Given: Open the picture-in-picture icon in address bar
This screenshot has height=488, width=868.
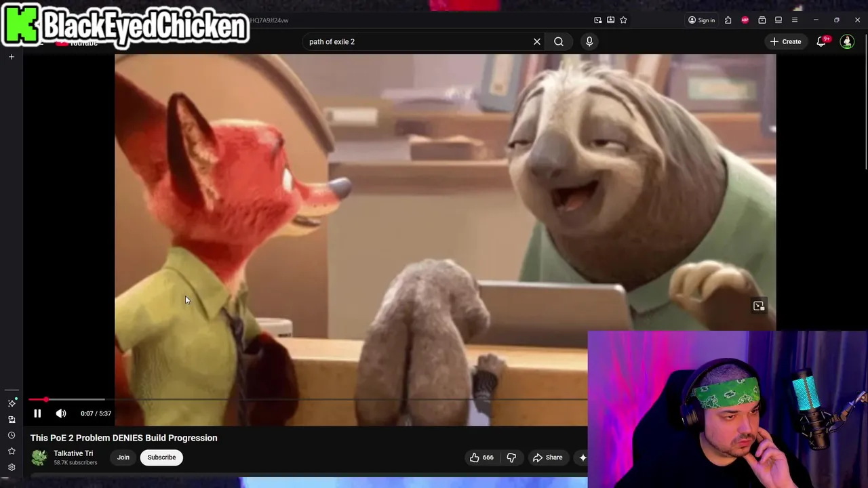Looking at the screenshot, I should point(597,20).
